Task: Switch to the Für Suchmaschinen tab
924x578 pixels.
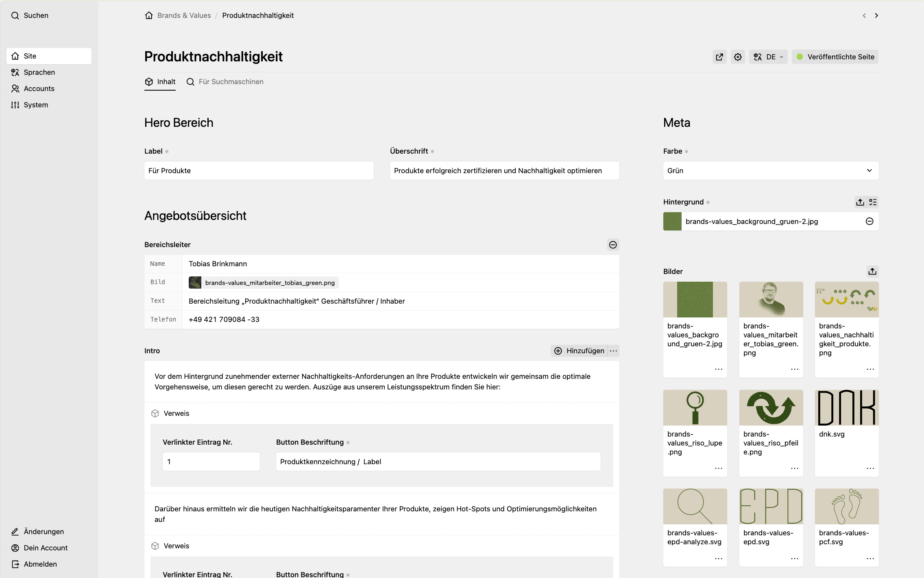Action: (225, 82)
